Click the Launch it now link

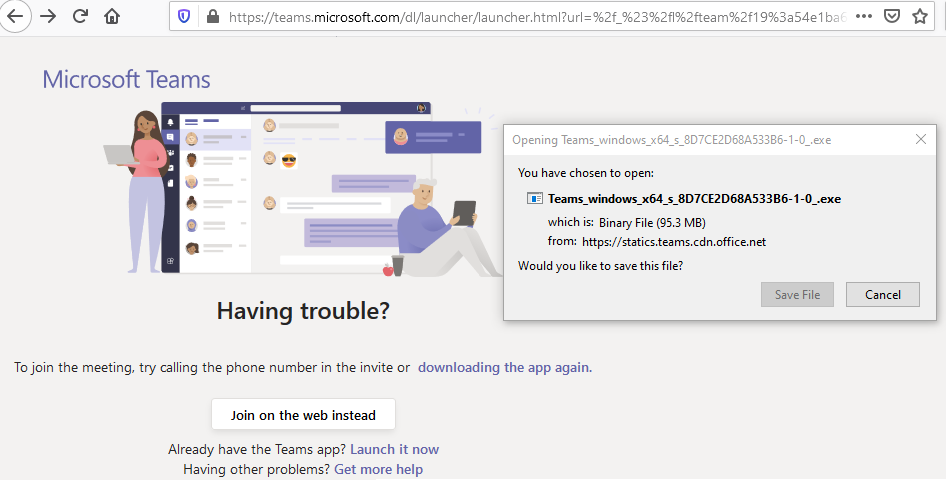point(395,449)
